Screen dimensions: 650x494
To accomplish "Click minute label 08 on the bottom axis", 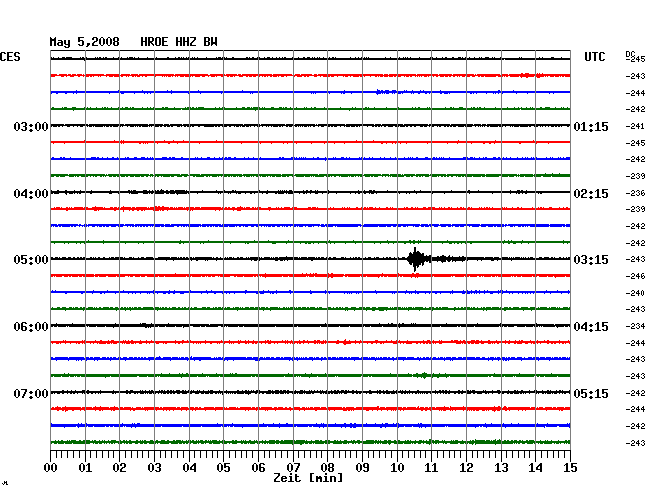I will click(x=327, y=468).
